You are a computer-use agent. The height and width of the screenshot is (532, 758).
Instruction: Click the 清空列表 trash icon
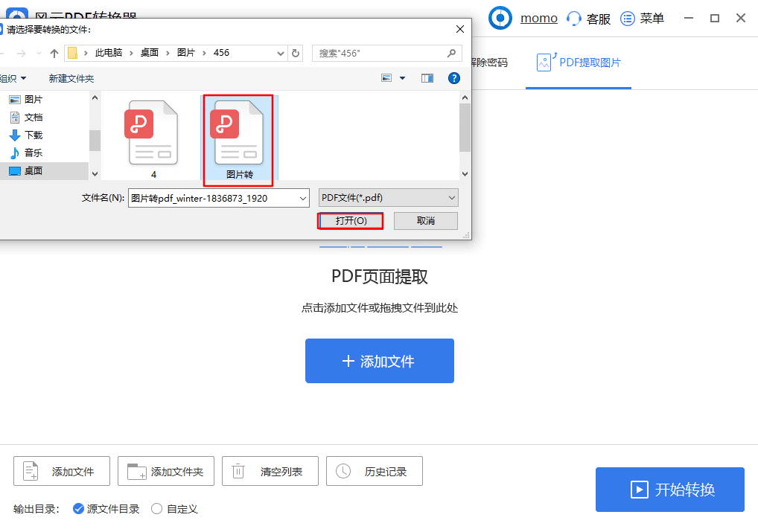238,470
